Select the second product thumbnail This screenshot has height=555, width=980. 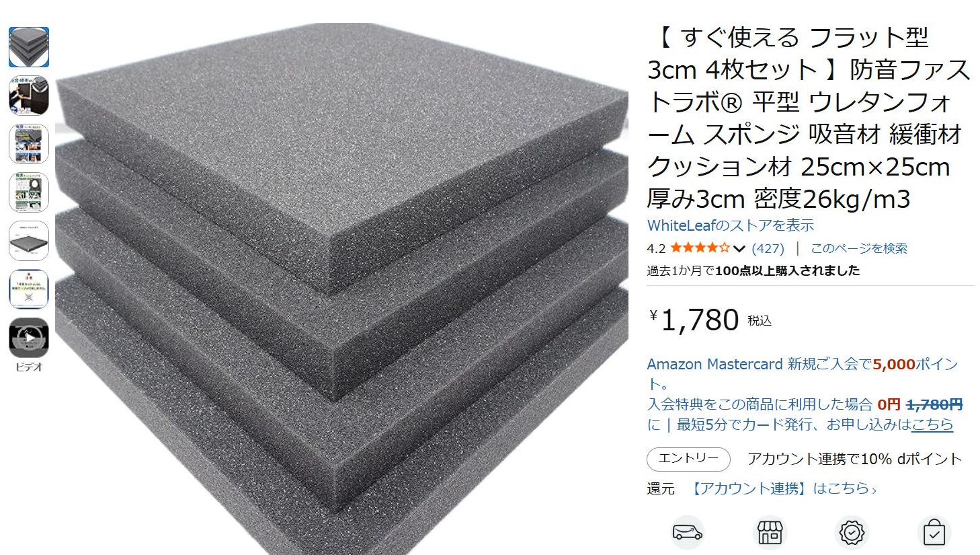29,96
